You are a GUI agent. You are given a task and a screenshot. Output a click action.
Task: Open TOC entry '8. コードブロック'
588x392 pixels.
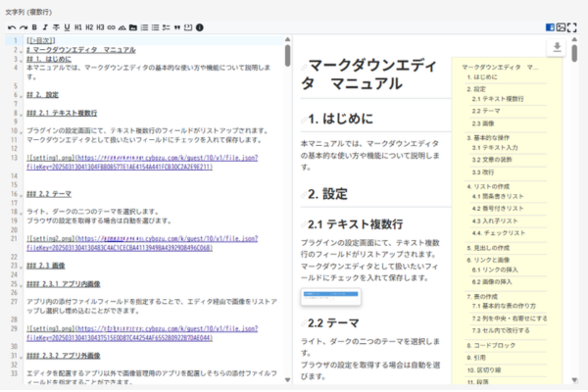click(491, 346)
